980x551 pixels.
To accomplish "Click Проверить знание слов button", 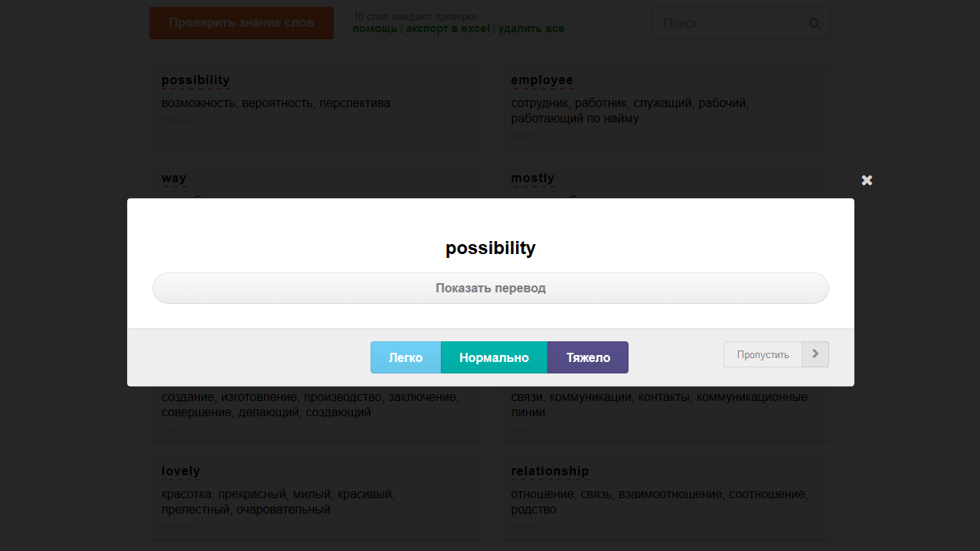I will [241, 23].
